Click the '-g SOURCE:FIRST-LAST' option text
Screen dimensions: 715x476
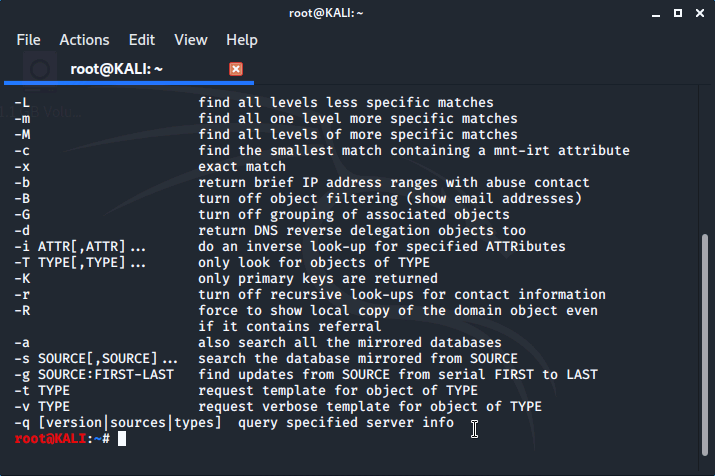tap(94, 375)
